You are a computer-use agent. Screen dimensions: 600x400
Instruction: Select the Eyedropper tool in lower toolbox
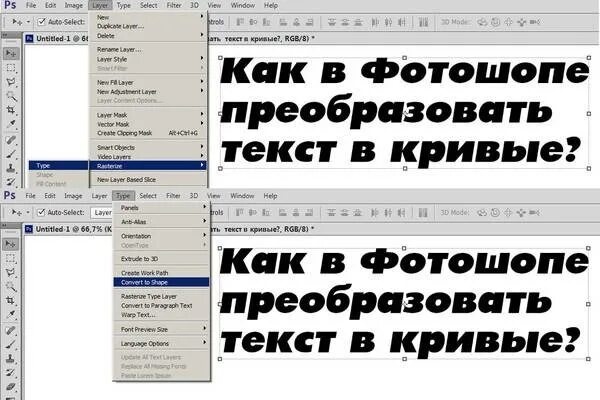click(11, 315)
